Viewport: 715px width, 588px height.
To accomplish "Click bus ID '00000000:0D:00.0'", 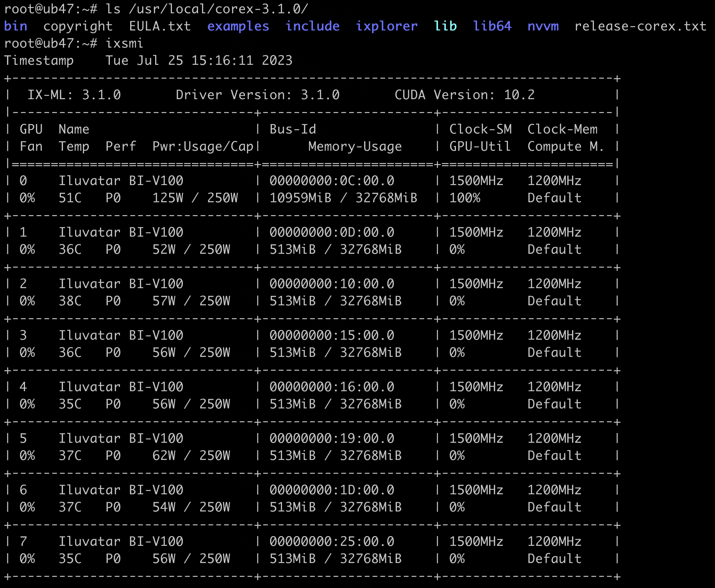I will (x=332, y=232).
